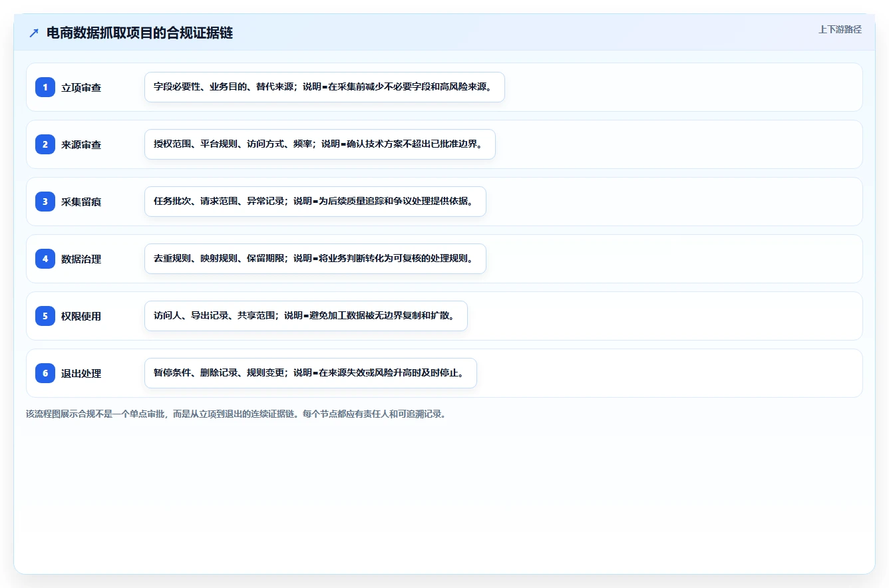Image resolution: width=889 pixels, height=588 pixels.
Task: Click the 退出处理 step label
Action: pos(81,374)
